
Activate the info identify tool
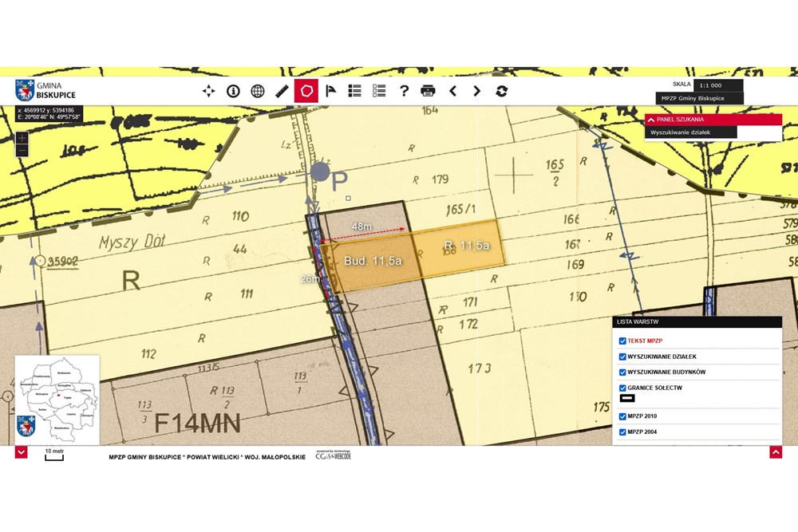[233, 91]
